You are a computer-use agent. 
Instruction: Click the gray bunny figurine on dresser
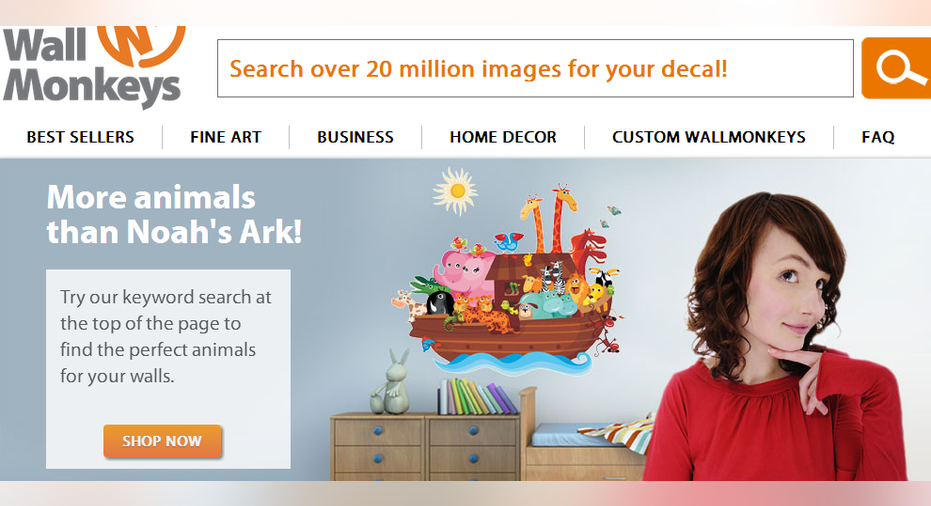391,381
